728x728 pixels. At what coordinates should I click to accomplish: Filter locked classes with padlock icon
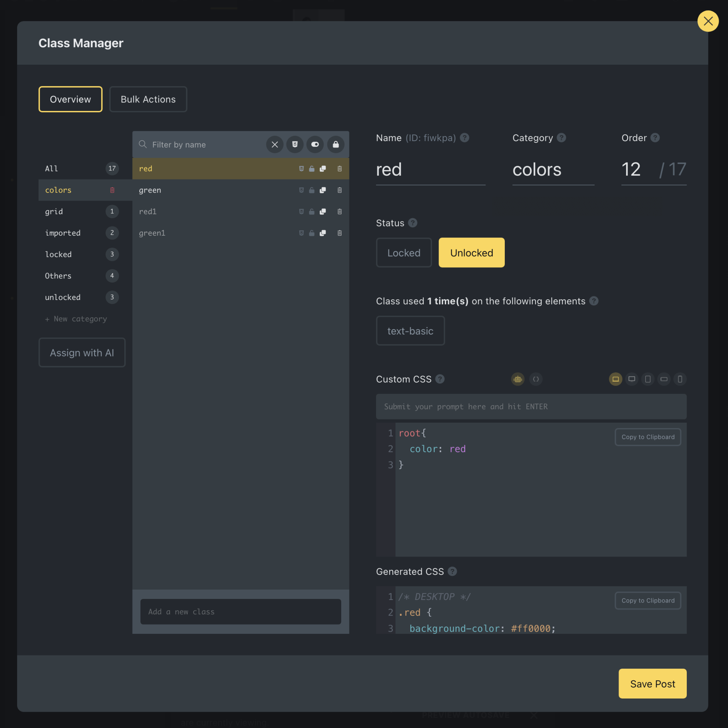335,144
